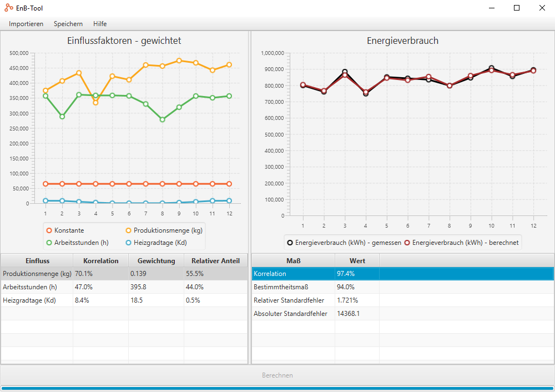Click the EnB-Tool app icon in title bar
The image size is (555, 392).
click(9, 8)
